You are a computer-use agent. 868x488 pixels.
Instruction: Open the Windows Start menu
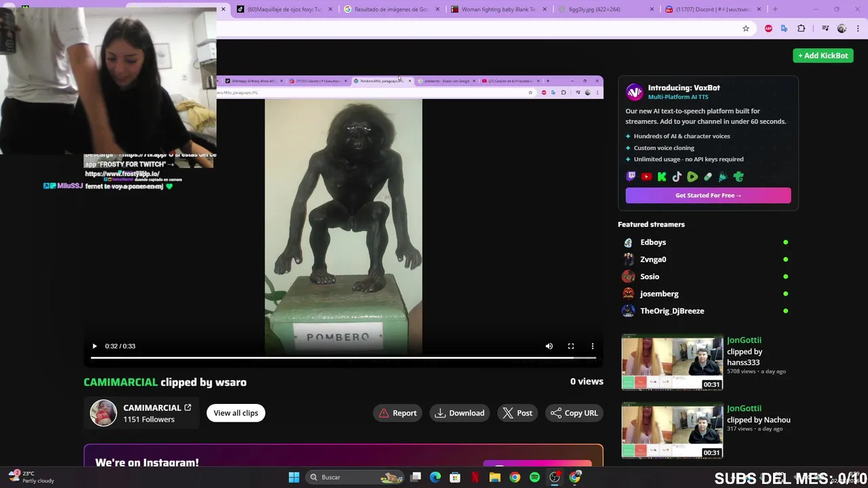294,477
